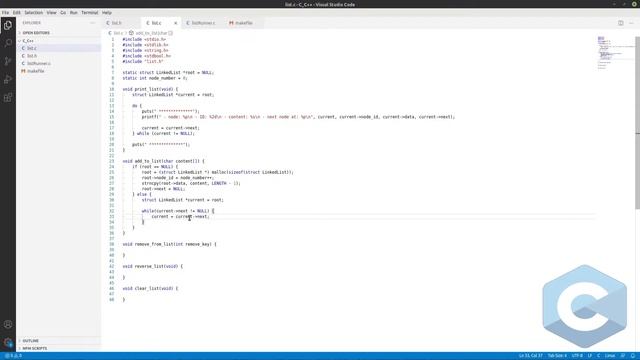Screen dimensions: 640x360
Task: Open the Search view in activity bar
Action: [x=8, y=43]
